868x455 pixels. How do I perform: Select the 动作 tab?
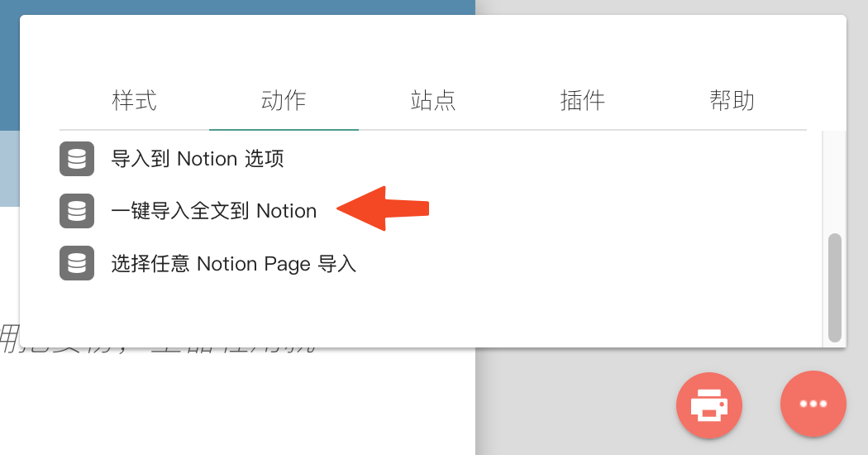[284, 101]
